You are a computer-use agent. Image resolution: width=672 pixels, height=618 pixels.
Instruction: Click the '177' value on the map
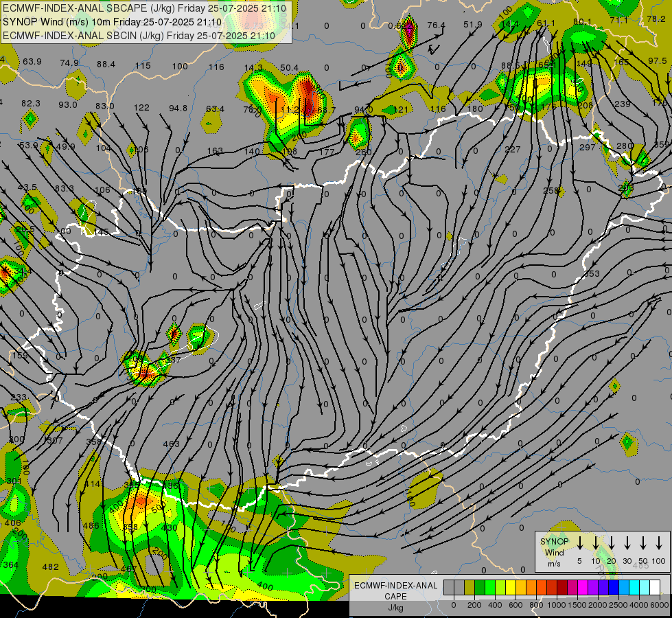(x=327, y=152)
